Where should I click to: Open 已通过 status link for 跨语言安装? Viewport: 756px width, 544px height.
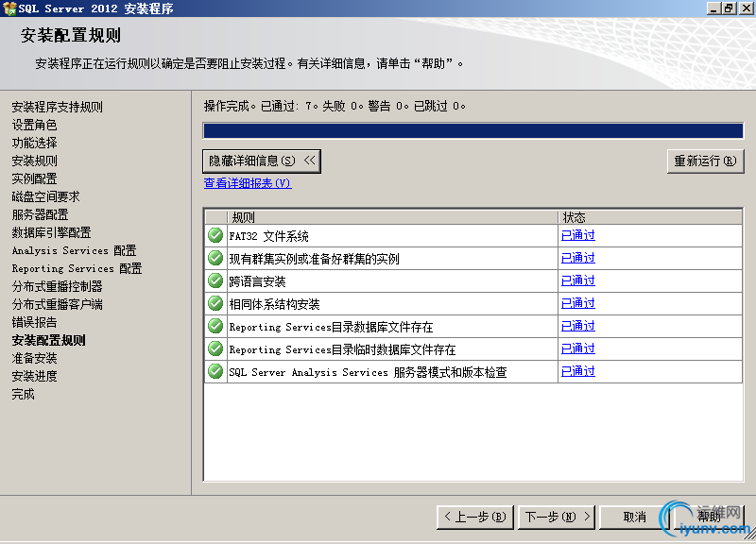tap(578, 280)
